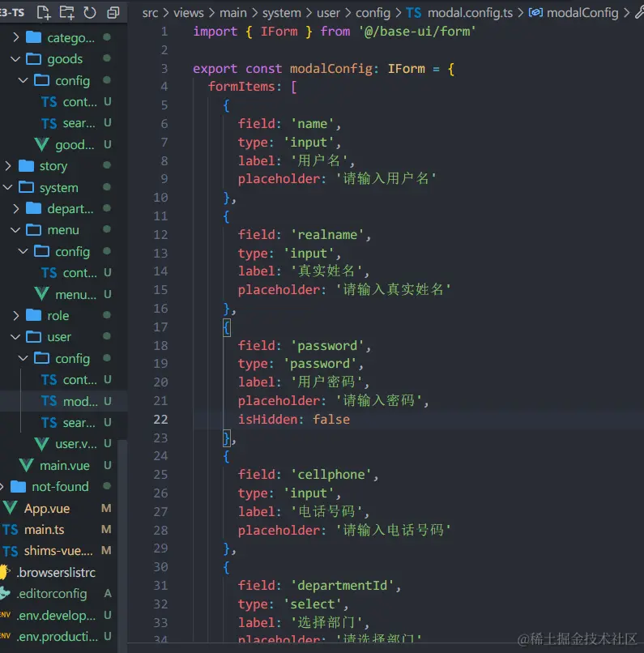The height and width of the screenshot is (653, 644).
Task: Click the src breadcrumb segment
Action: click(x=150, y=13)
